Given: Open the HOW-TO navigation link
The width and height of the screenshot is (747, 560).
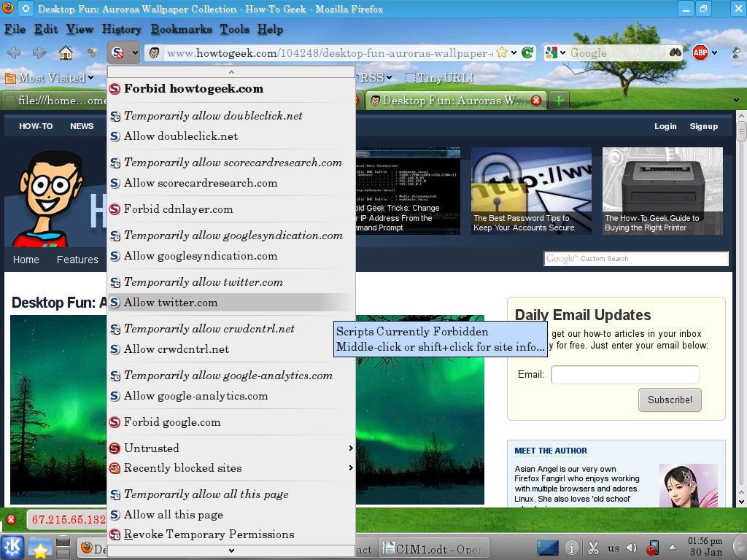Looking at the screenshot, I should [x=36, y=126].
